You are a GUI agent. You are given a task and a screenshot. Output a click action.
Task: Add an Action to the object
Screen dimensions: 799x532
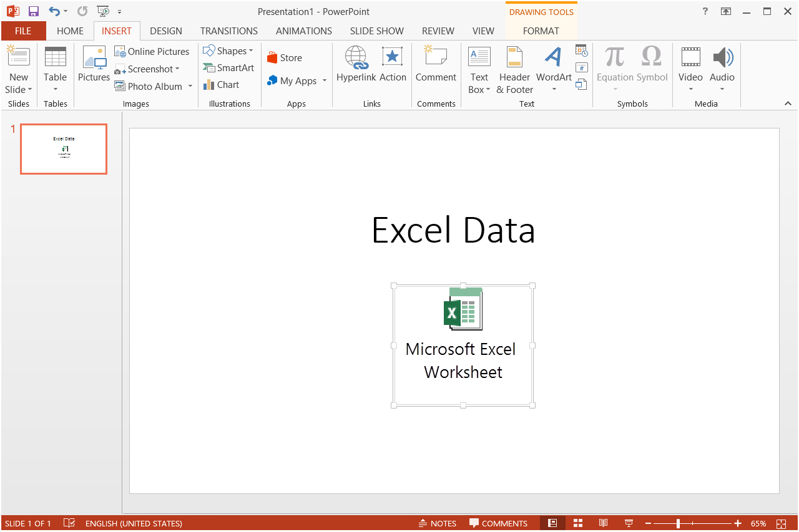393,64
